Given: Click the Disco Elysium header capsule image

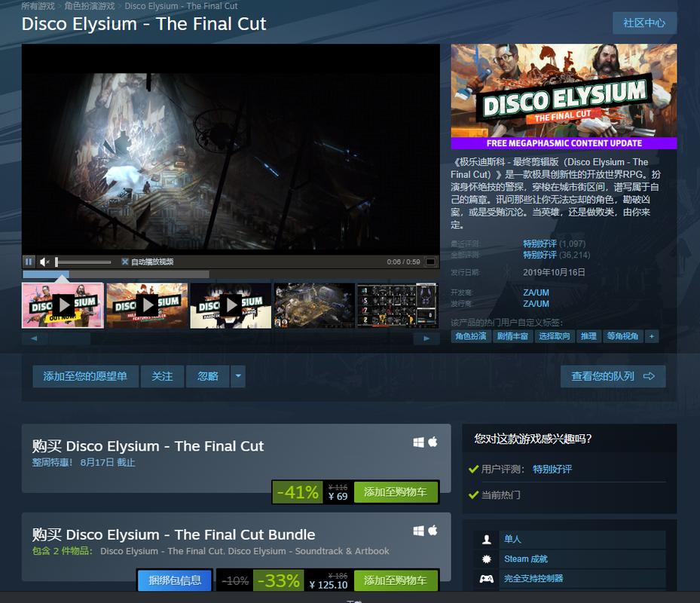Looking at the screenshot, I should [564, 96].
